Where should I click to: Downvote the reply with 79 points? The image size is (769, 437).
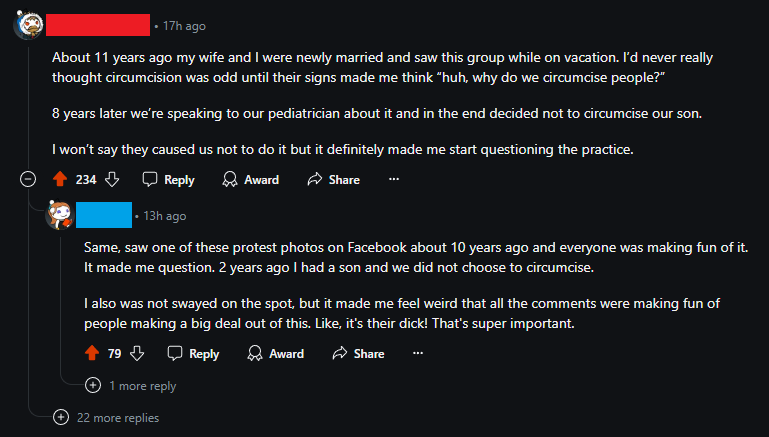[x=137, y=353]
